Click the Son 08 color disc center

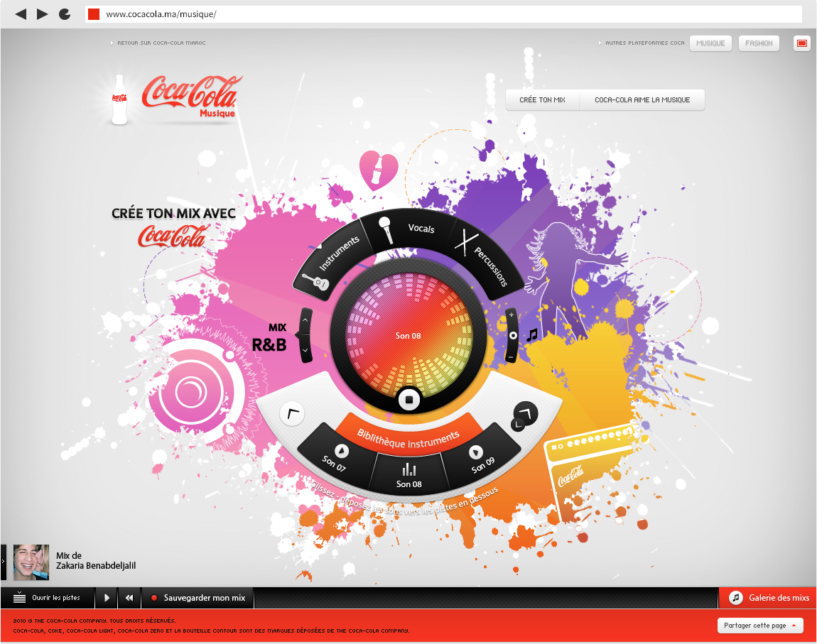(x=408, y=336)
